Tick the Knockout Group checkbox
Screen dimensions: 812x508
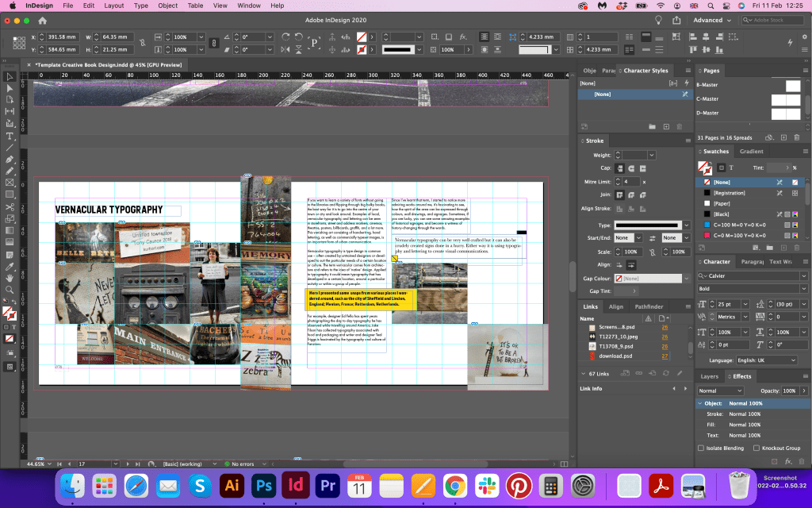756,448
